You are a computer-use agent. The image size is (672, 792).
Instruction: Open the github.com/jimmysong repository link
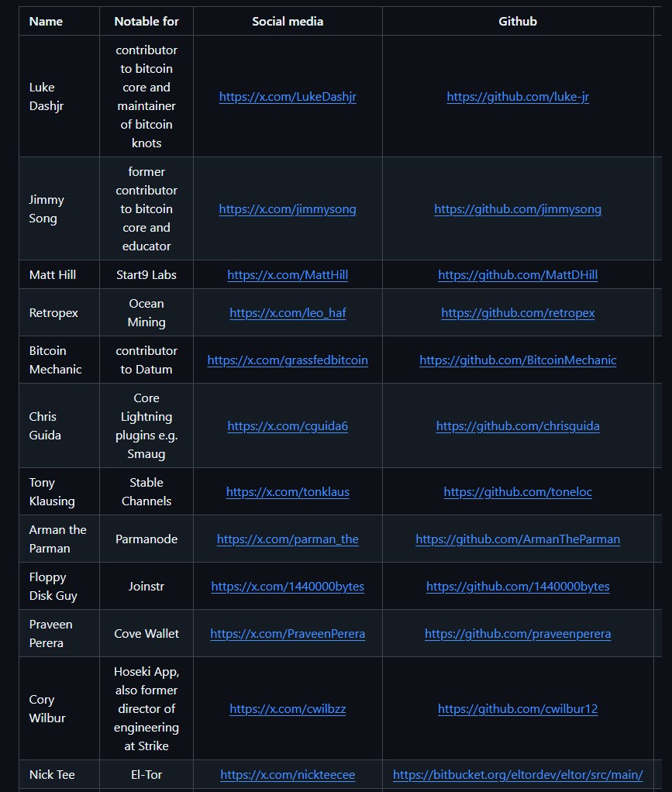click(517, 209)
